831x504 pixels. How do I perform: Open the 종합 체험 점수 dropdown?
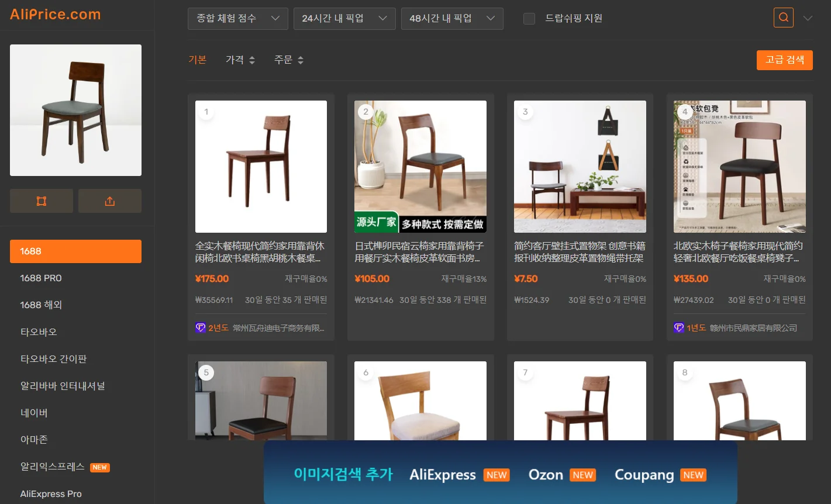(238, 19)
